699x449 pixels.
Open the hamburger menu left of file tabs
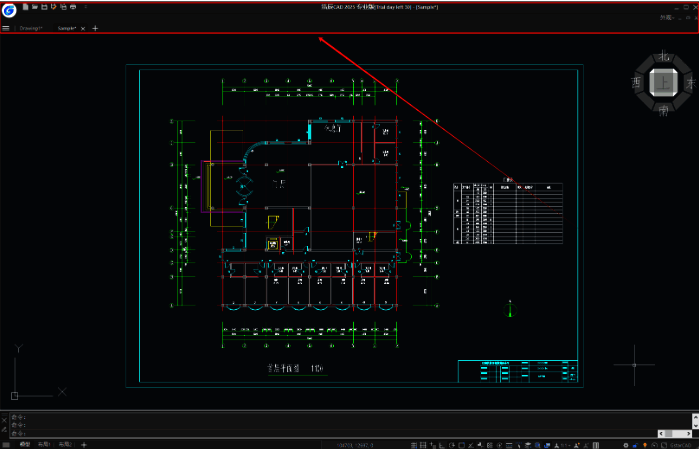[6, 28]
